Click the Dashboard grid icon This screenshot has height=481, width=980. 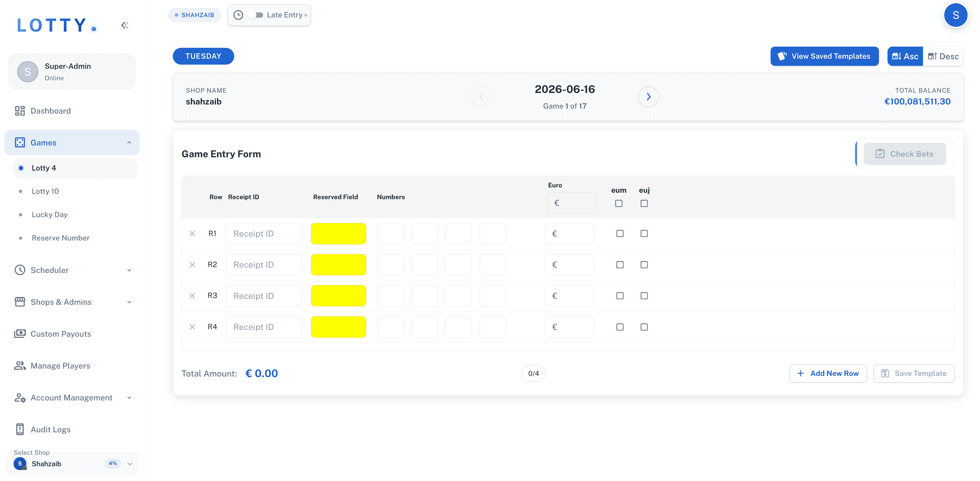click(20, 111)
